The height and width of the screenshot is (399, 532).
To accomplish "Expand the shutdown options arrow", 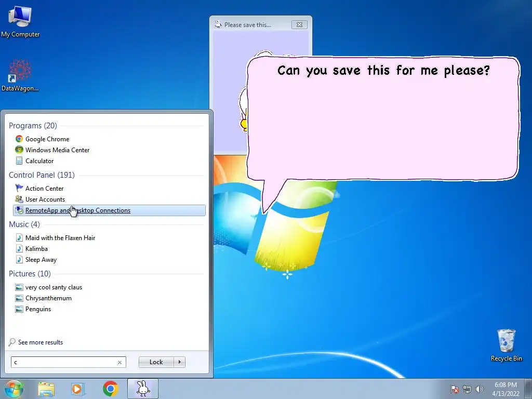I will (179, 362).
